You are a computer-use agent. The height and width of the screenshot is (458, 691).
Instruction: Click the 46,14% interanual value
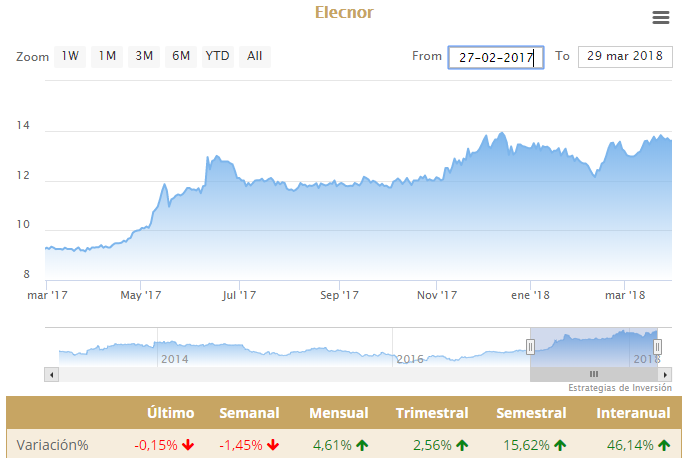630,445
